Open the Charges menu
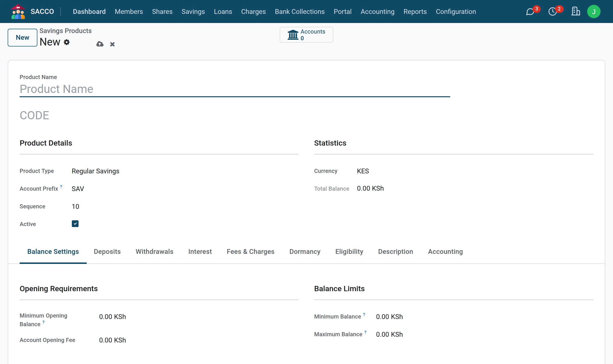613x364 pixels. pos(253,11)
